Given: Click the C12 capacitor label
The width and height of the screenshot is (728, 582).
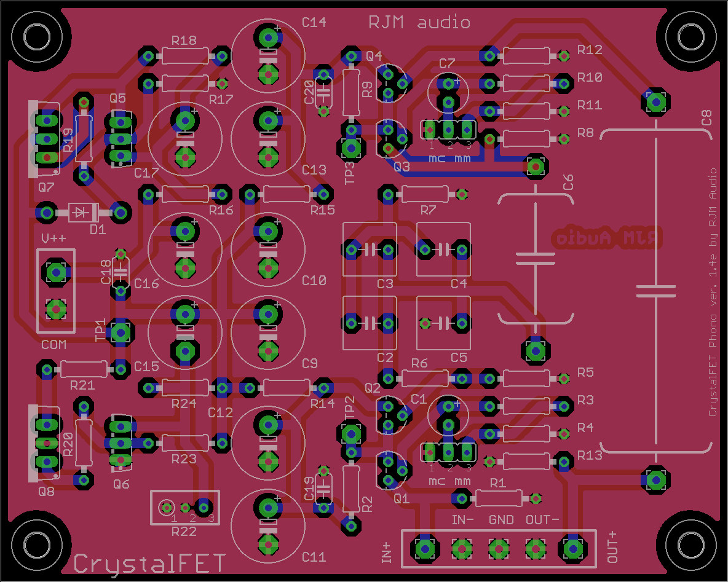Looking at the screenshot, I should (220, 412).
